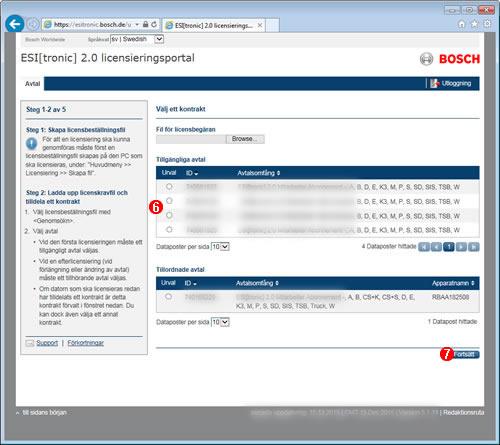Image resolution: width=500 pixels, height=445 pixels.
Task: Open the blank new tab button
Action: click(x=272, y=25)
